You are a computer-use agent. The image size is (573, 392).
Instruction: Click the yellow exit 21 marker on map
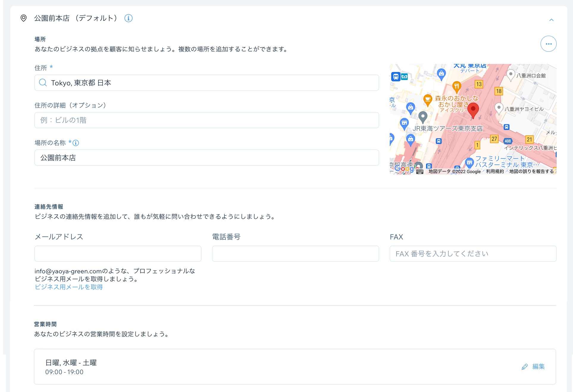click(x=529, y=139)
